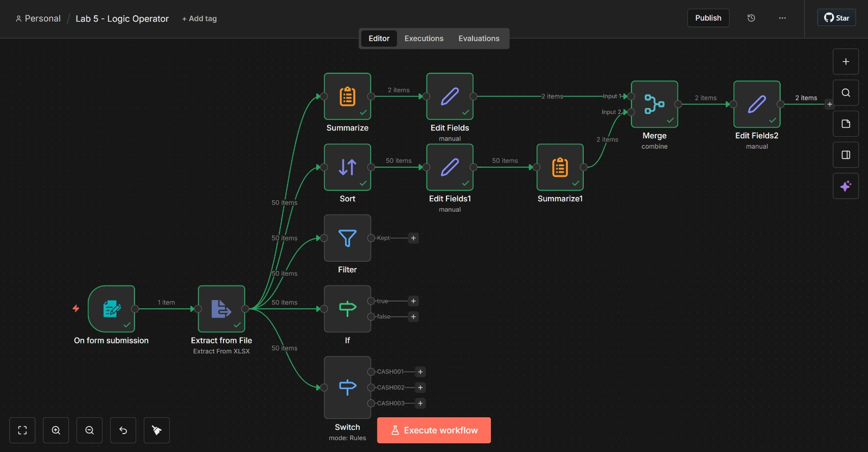This screenshot has height=452, width=868.
Task: Click the Summarize node icon
Action: coord(347,97)
